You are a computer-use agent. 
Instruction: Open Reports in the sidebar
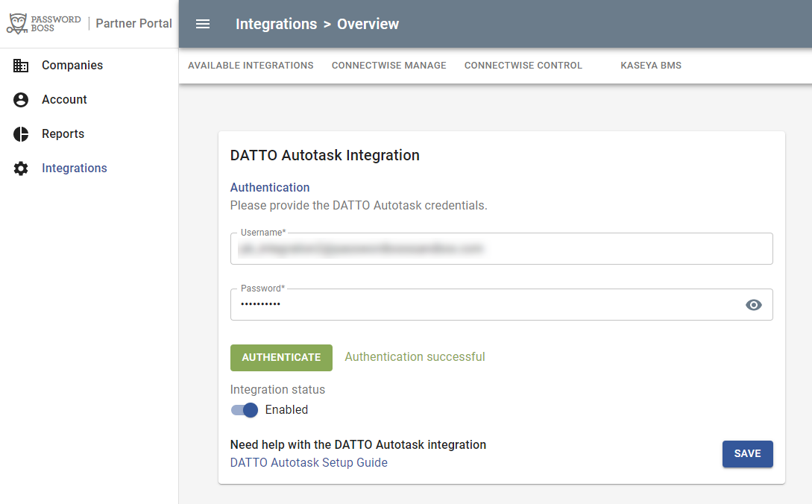click(x=63, y=133)
